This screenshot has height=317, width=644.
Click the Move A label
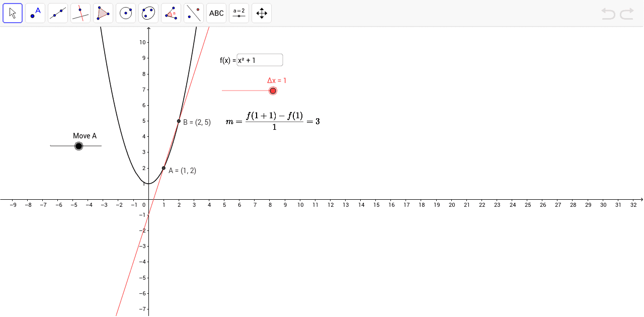click(85, 136)
